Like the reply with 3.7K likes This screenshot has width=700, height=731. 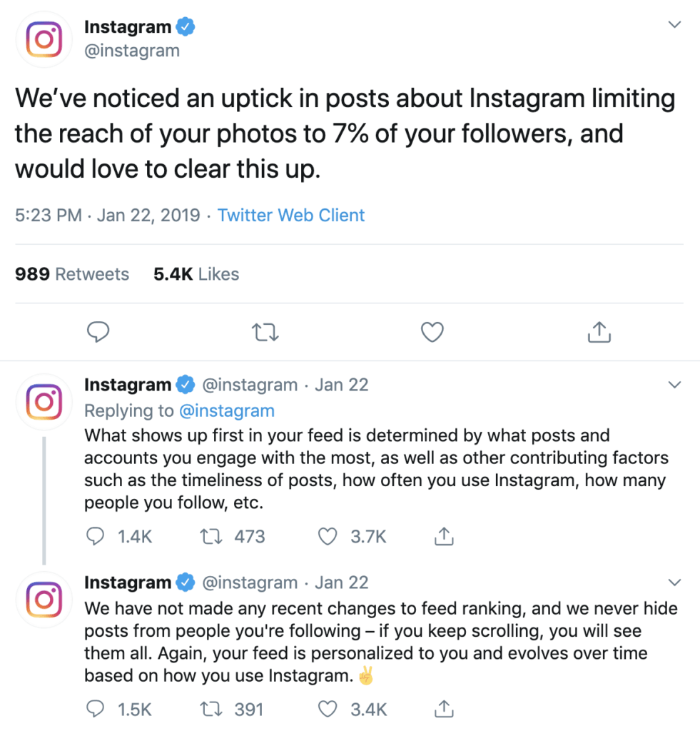[x=327, y=536]
